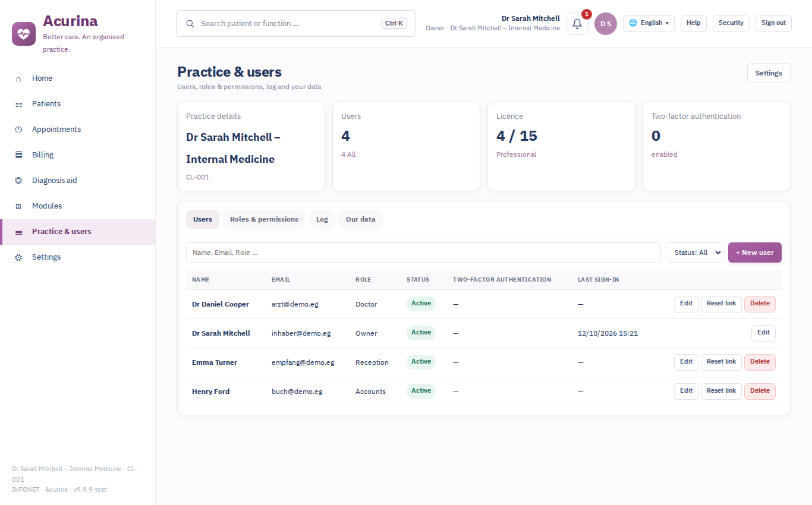Click the Settings button beside the page title
This screenshot has width=812, height=505.
tap(769, 73)
